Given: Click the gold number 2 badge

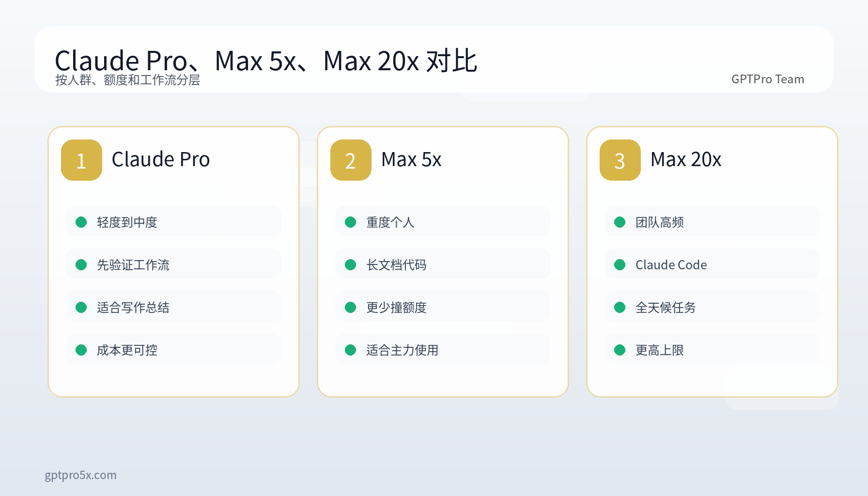Looking at the screenshot, I should [351, 160].
